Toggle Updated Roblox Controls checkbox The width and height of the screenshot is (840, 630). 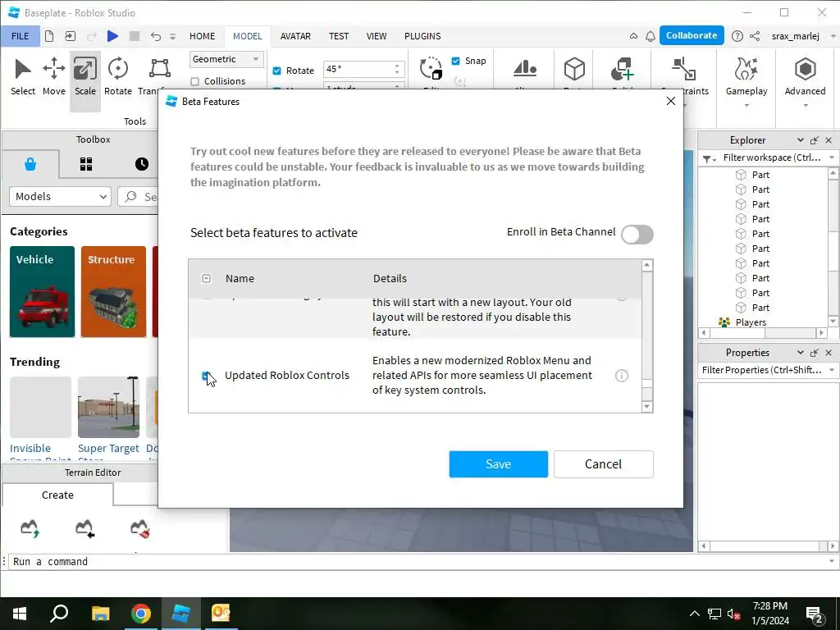(206, 376)
